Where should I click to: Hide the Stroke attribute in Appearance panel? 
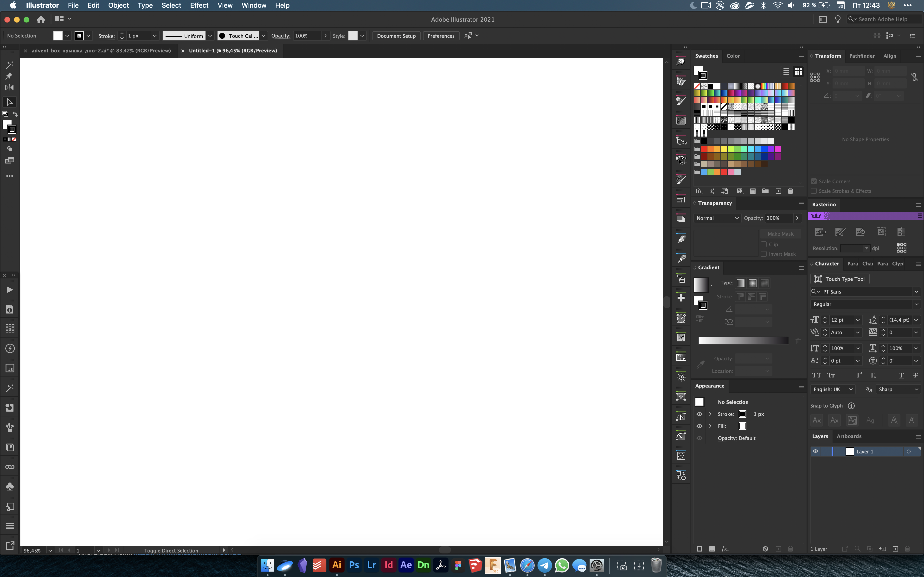(x=699, y=414)
